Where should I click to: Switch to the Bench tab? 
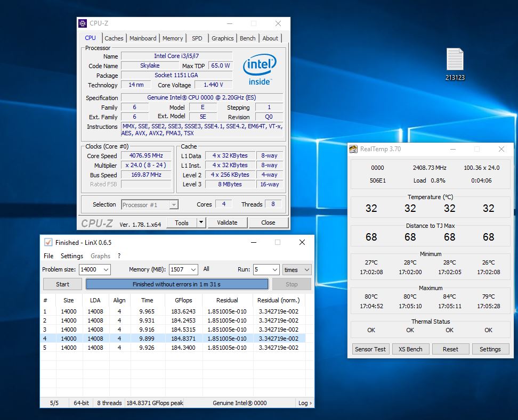coord(247,38)
